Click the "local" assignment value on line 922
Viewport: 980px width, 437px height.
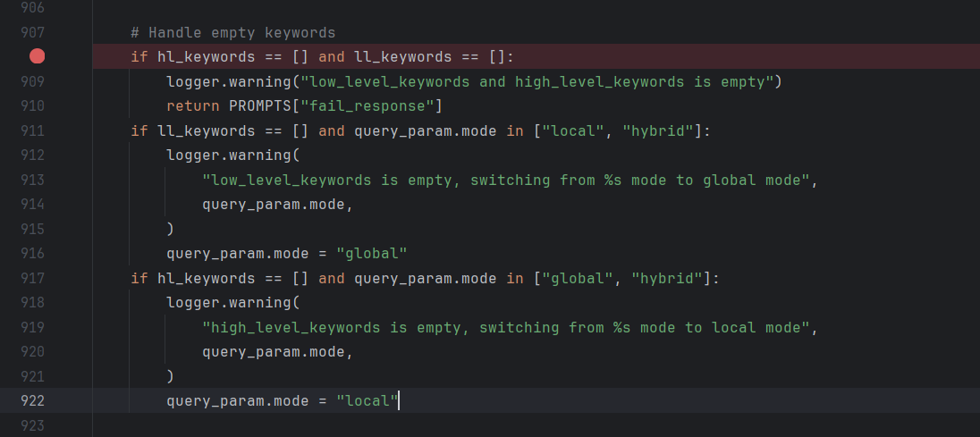coord(367,400)
